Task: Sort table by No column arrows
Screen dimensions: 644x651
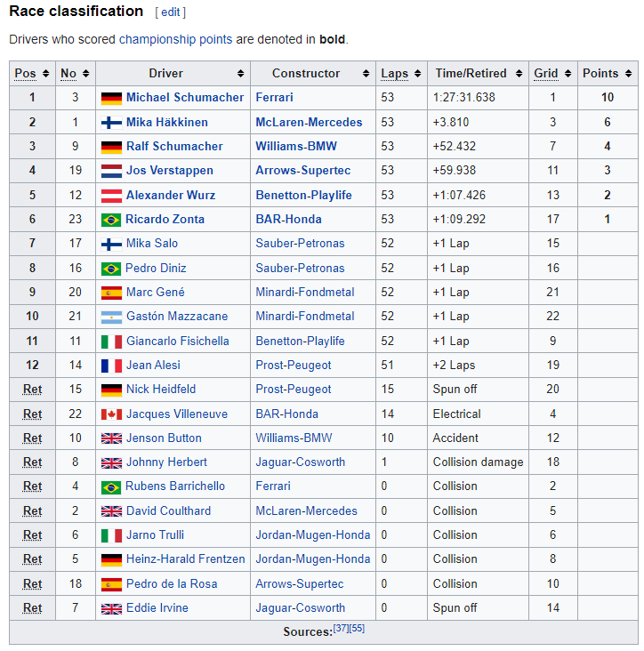Action: (86, 74)
